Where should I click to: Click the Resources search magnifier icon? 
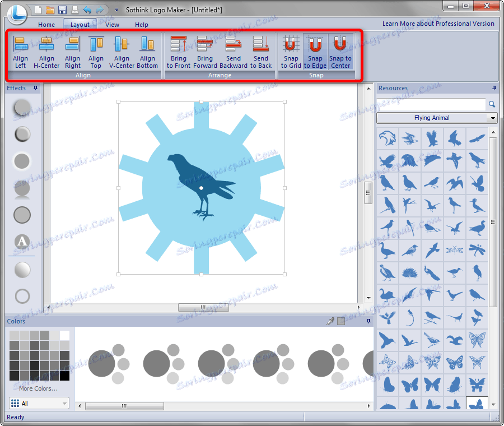click(492, 104)
